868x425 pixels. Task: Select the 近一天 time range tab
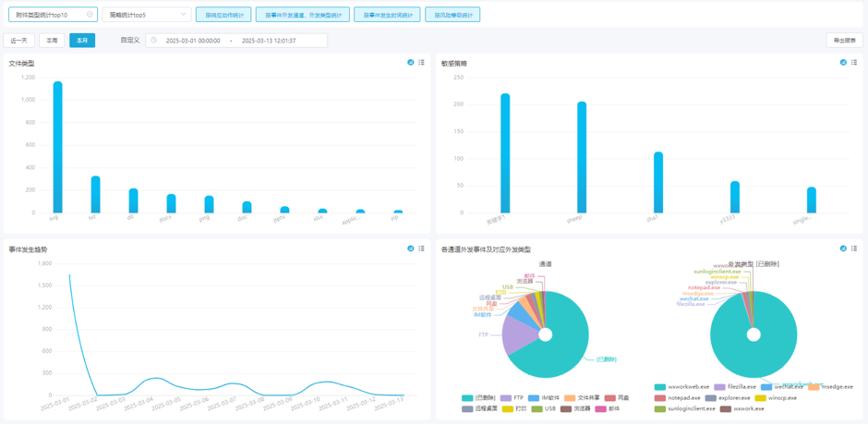19,41
